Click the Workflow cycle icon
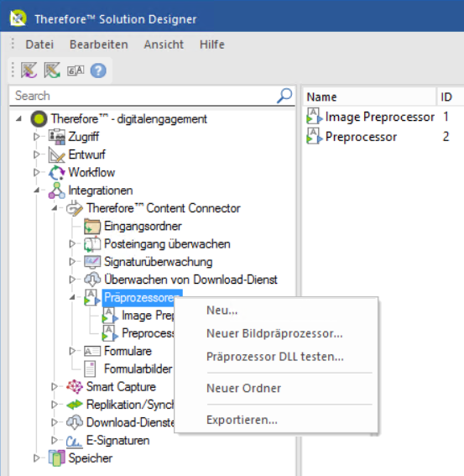The image size is (464, 476). point(57,172)
